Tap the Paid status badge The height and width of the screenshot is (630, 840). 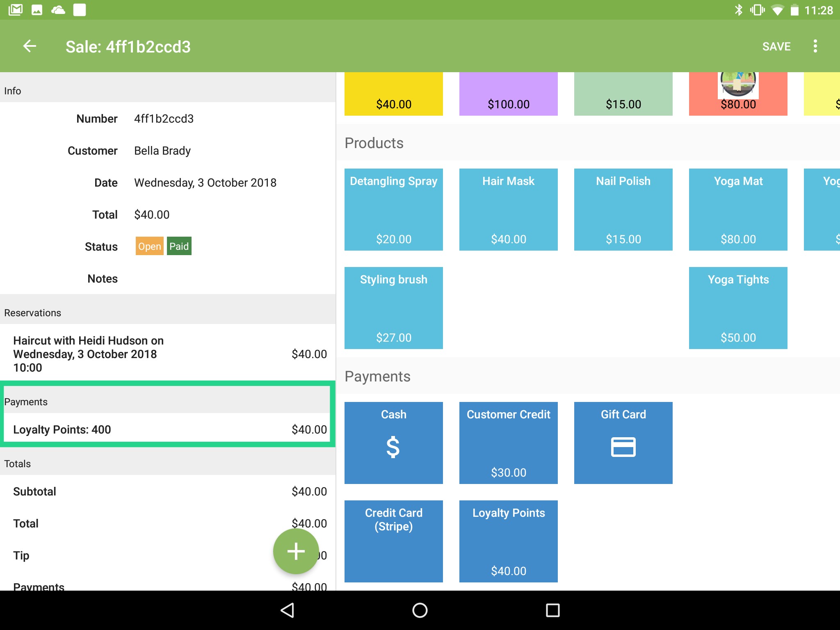tap(179, 246)
